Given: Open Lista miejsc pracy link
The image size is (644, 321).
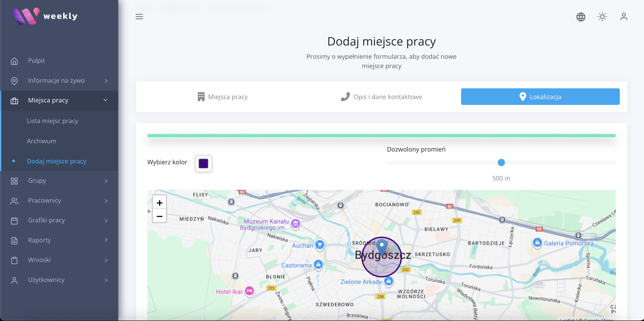Looking at the screenshot, I should pyautogui.click(x=52, y=121).
